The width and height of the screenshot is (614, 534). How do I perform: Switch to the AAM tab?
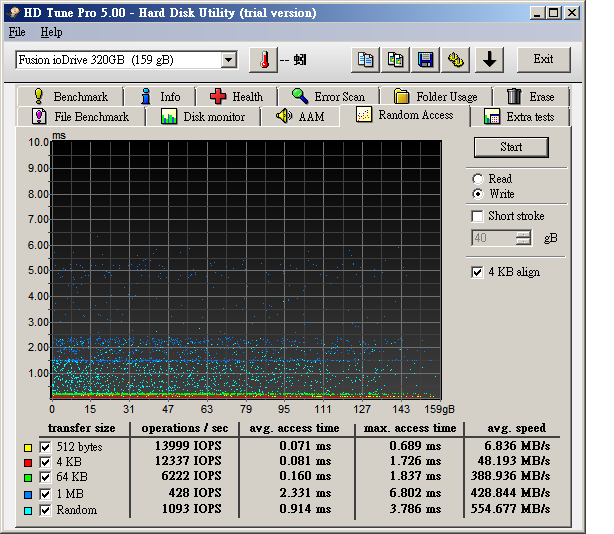tap(300, 117)
